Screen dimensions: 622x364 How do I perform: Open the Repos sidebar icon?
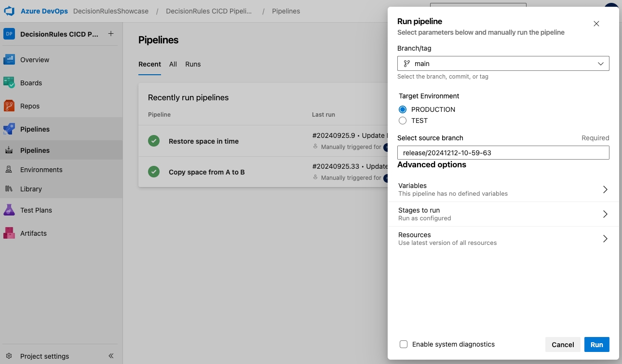click(x=9, y=106)
